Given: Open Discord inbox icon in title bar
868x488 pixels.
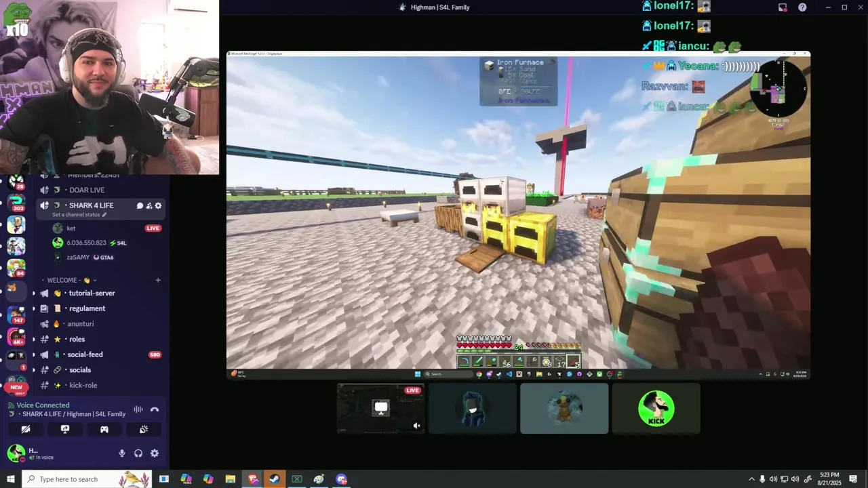Looking at the screenshot, I should click(783, 7).
